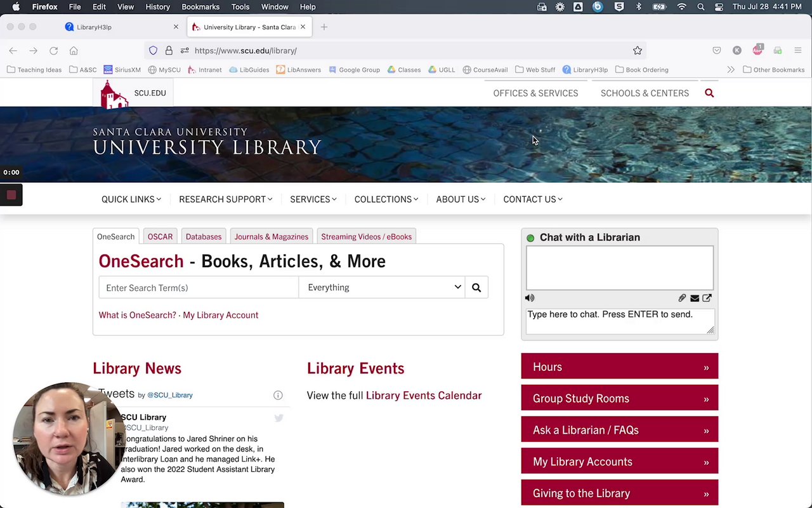Image resolution: width=812 pixels, height=508 pixels.
Task: Click the chat message text box
Action: tap(620, 321)
